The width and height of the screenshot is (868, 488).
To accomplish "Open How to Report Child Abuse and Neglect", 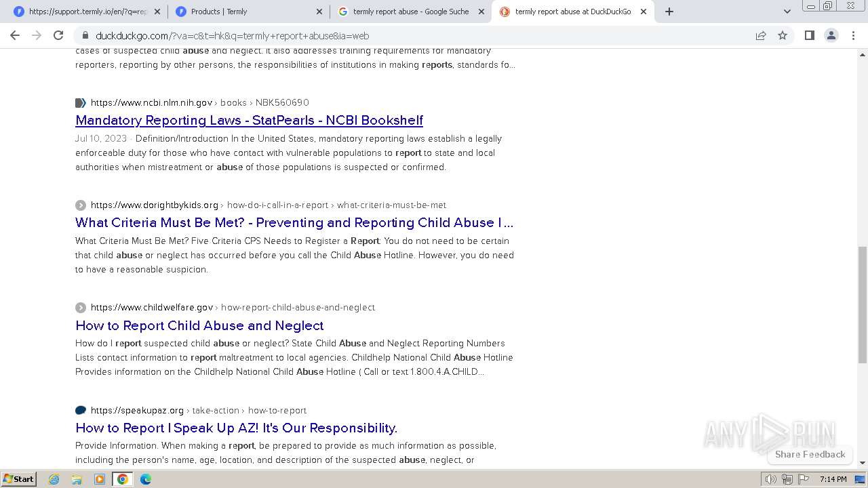I will pos(199,325).
